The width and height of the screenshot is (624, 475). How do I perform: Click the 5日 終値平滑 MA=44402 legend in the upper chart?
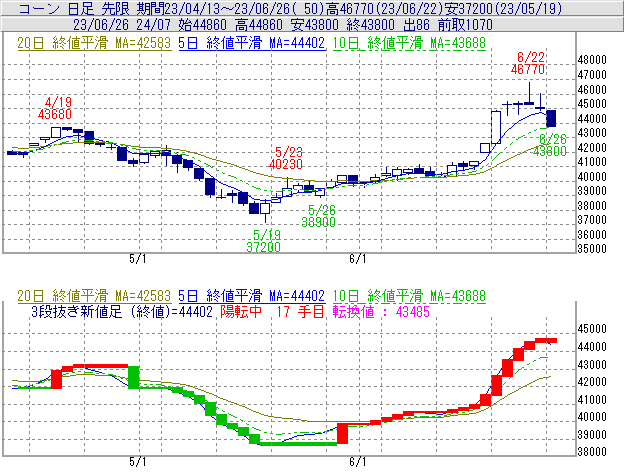[x=252, y=43]
